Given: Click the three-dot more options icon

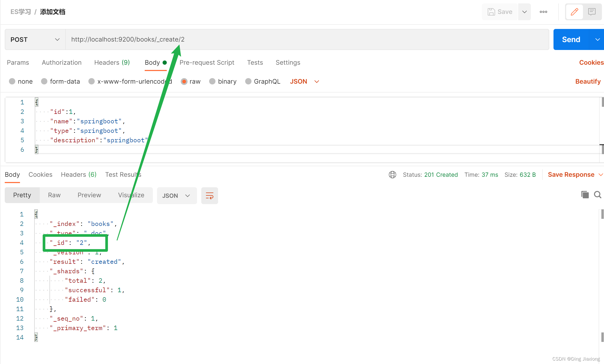Looking at the screenshot, I should point(543,12).
